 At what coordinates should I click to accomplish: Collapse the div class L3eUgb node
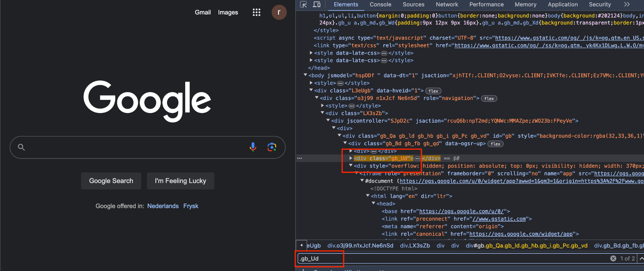[x=311, y=90]
